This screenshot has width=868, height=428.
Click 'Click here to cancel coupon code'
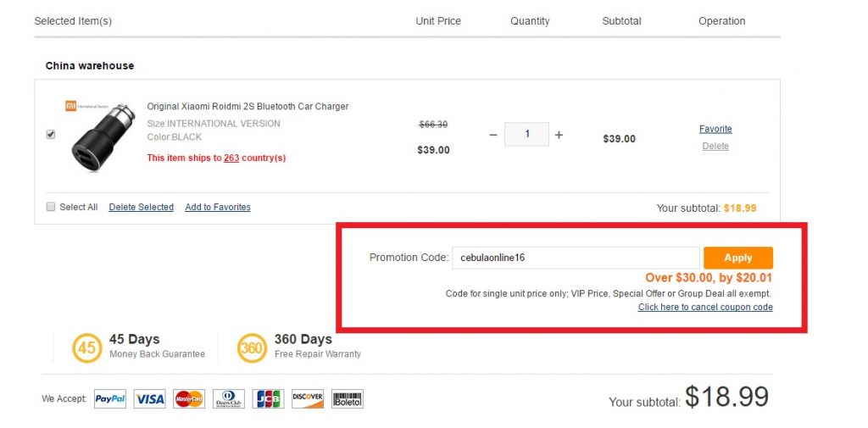tap(705, 307)
